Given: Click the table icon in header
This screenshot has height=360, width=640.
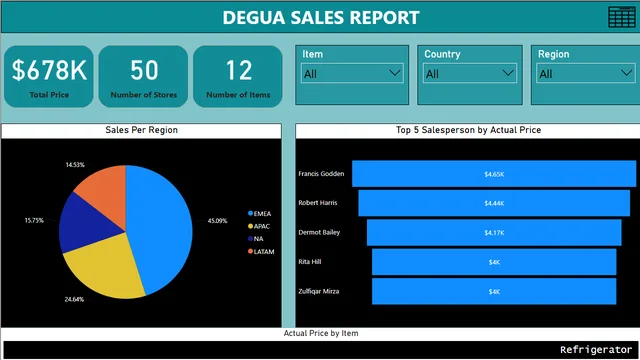Looking at the screenshot, I should pyautogui.click(x=621, y=17).
